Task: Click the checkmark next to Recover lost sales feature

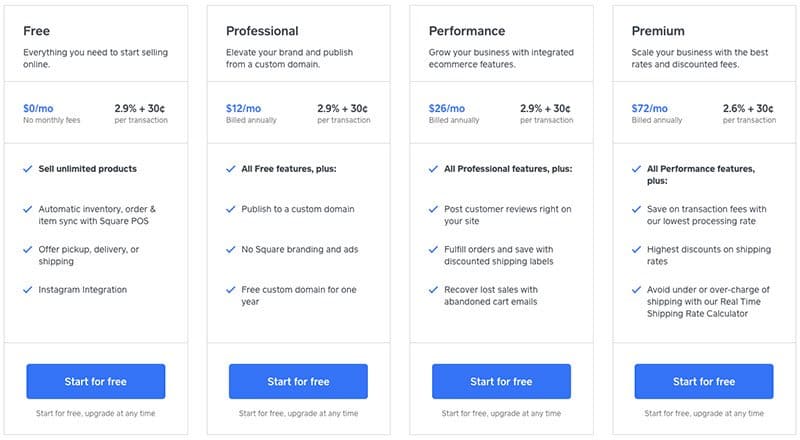Action: pos(433,290)
